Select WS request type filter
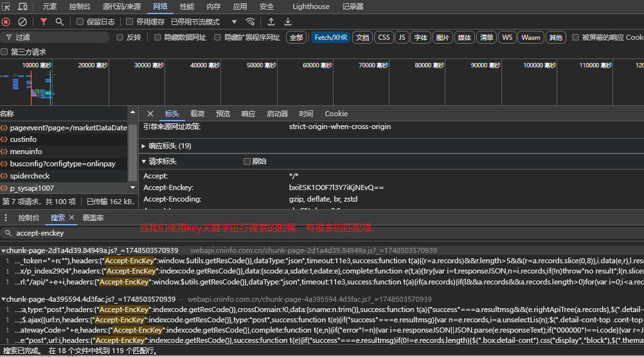The height and width of the screenshot is (357, 644). (507, 37)
